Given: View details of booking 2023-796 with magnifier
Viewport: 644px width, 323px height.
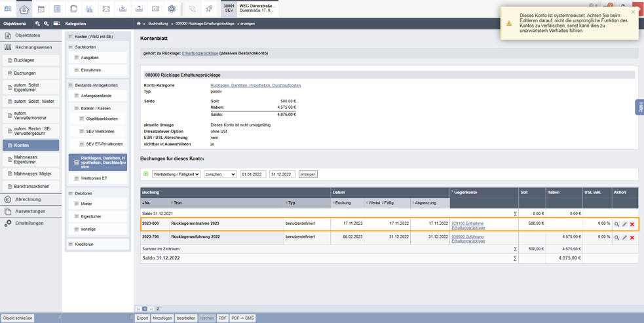Looking at the screenshot, I should (616, 238).
